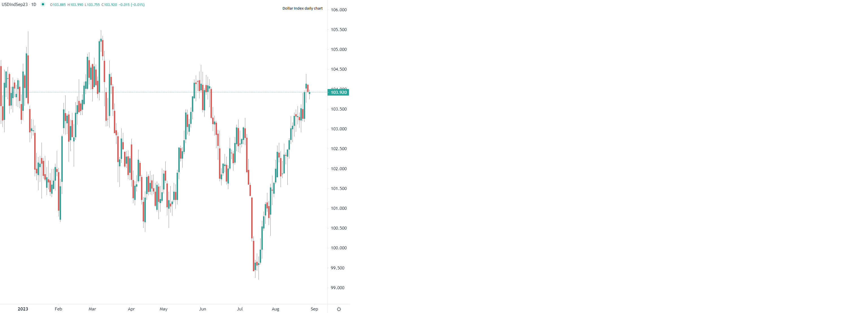Click the Aug label on time axis

click(275, 309)
